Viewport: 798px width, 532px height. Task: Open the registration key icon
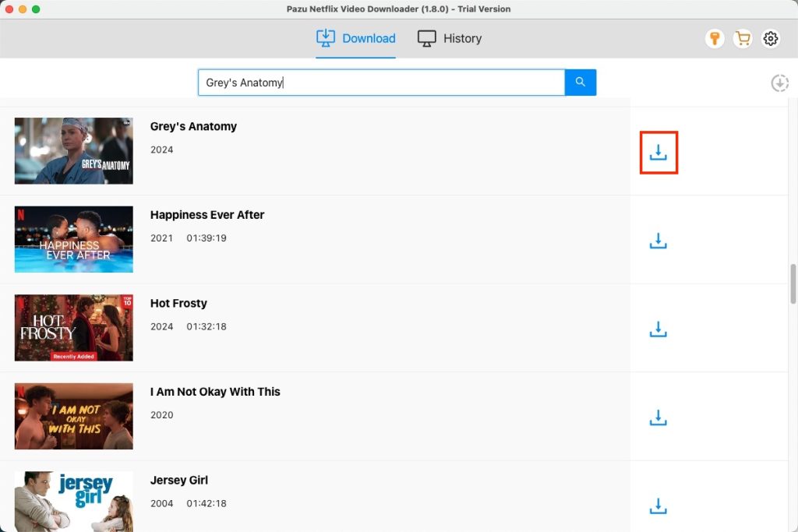[715, 38]
